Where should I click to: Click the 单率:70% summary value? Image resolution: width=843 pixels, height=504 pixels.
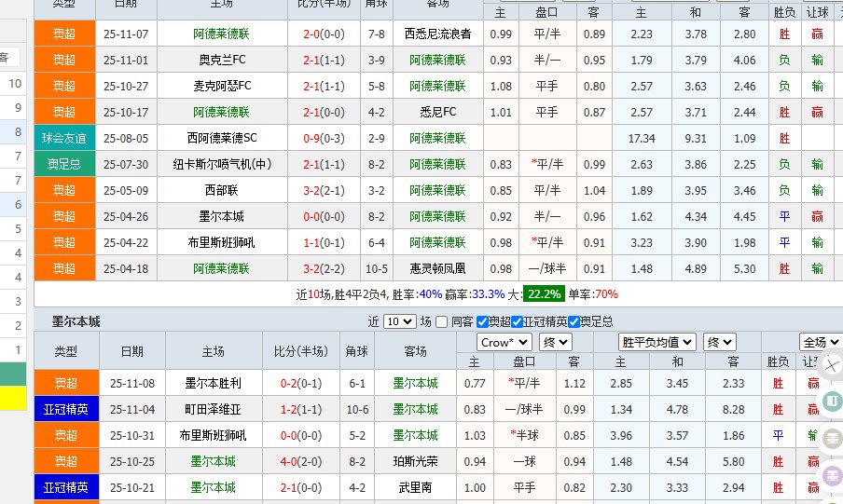point(593,294)
